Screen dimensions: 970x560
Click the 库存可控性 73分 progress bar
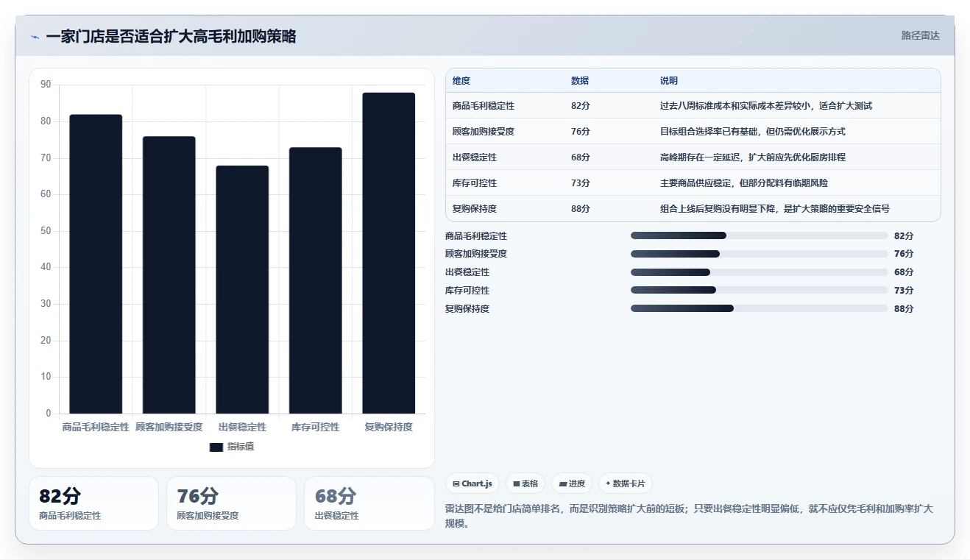(760, 291)
